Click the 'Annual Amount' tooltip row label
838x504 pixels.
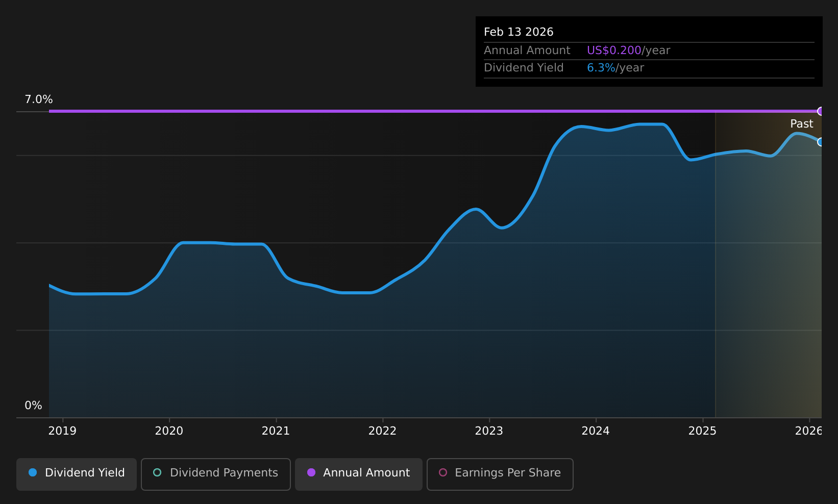(527, 51)
